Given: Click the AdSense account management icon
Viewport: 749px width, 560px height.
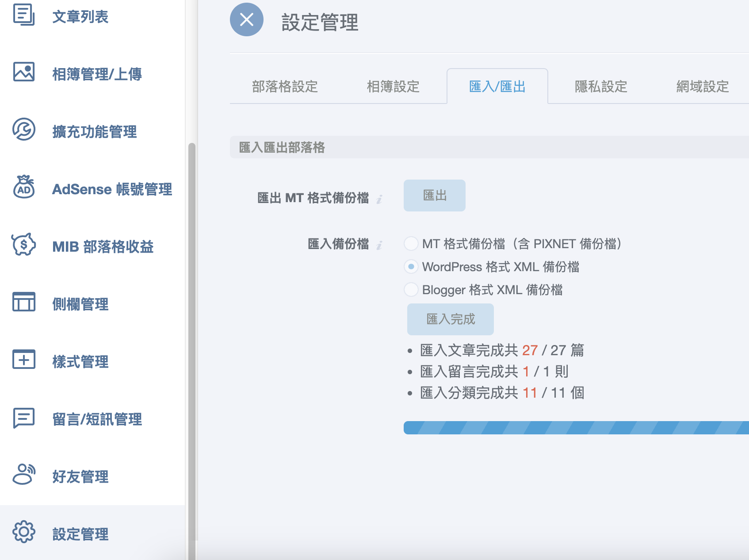Looking at the screenshot, I should click(24, 187).
